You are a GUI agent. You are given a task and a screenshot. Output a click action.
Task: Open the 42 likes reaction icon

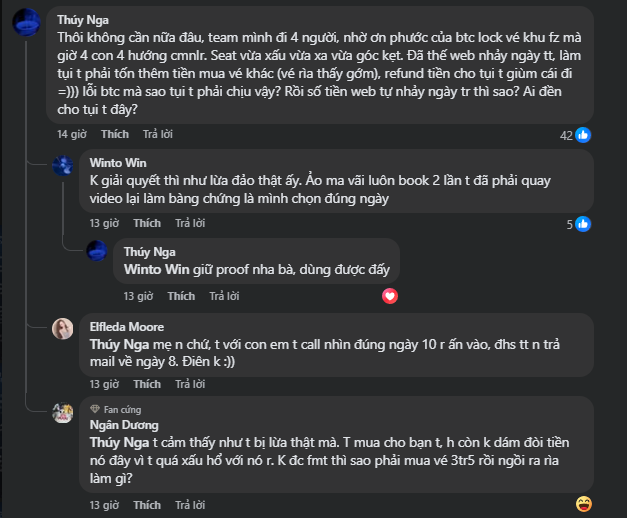point(583,135)
